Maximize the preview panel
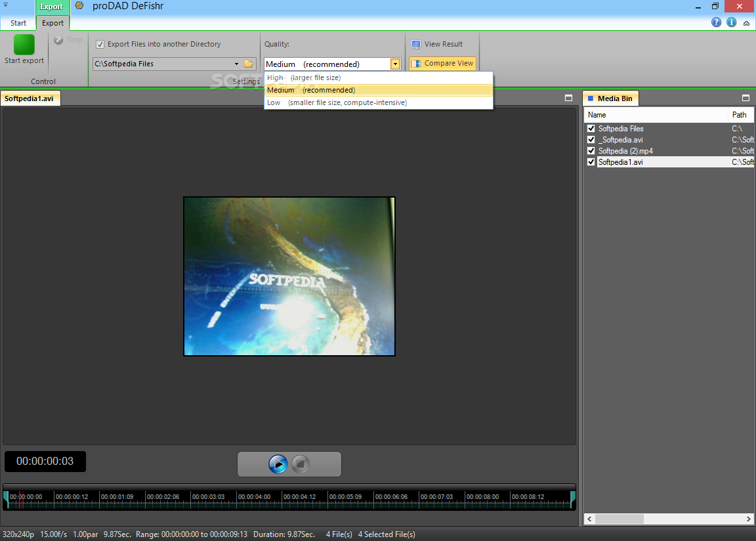Image resolution: width=756 pixels, height=541 pixels. pos(568,98)
